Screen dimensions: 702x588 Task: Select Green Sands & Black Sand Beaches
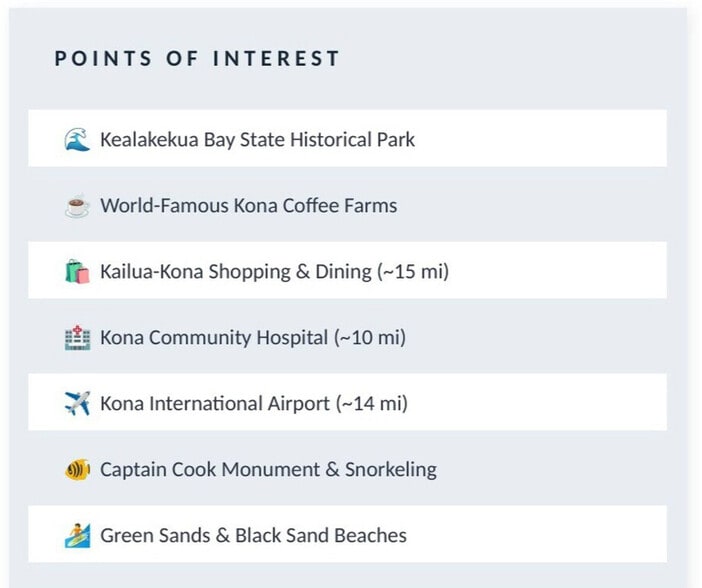pos(253,535)
